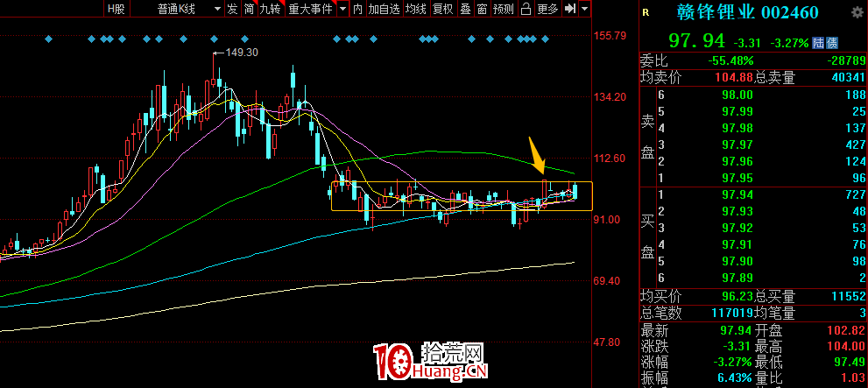Click the stock title 赣锋锂业 002460

pyautogui.click(x=747, y=13)
